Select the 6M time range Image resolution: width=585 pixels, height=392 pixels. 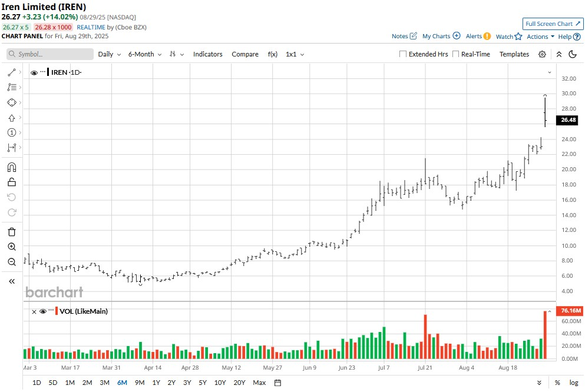click(122, 383)
